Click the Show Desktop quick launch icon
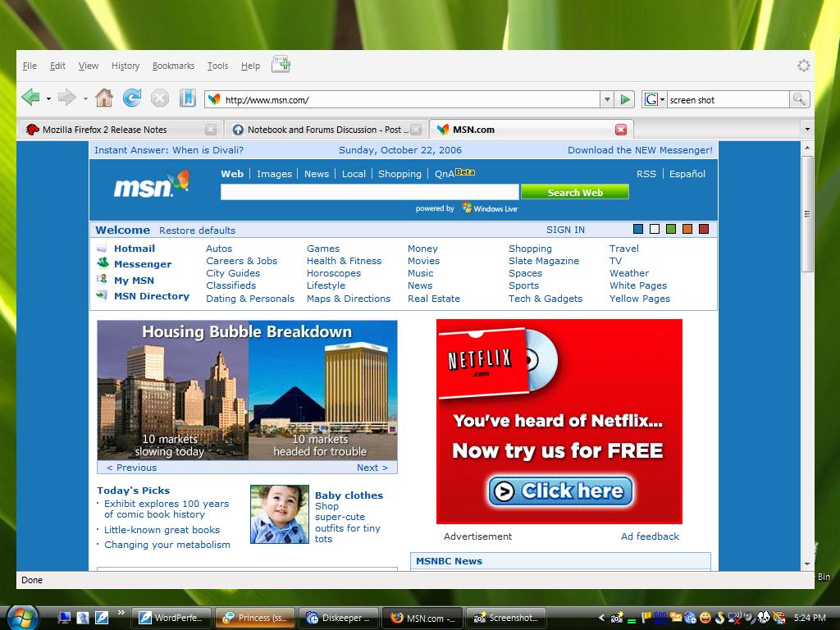Viewport: 840px width, 630px height. (64, 618)
